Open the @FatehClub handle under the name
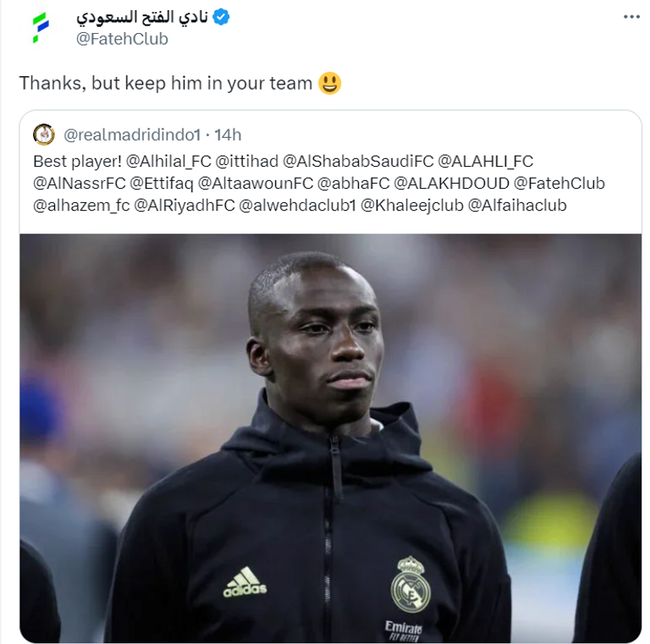Viewport: 650px width, 644px height. click(x=122, y=39)
